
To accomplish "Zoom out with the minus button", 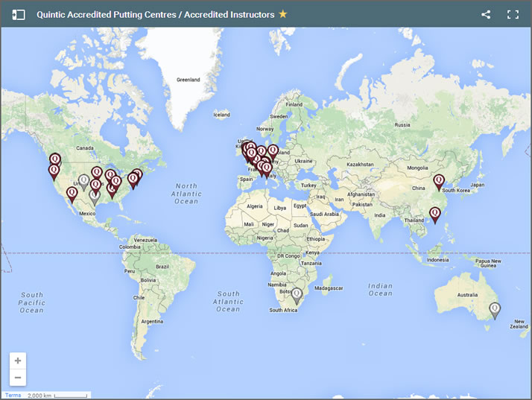I will coord(18,378).
